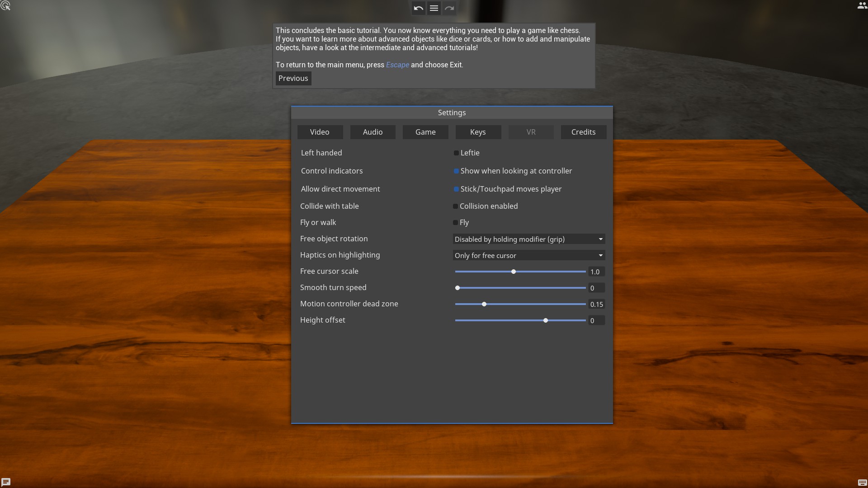Open the hamburger menu icon
This screenshot has height=488, width=868.
click(434, 8)
